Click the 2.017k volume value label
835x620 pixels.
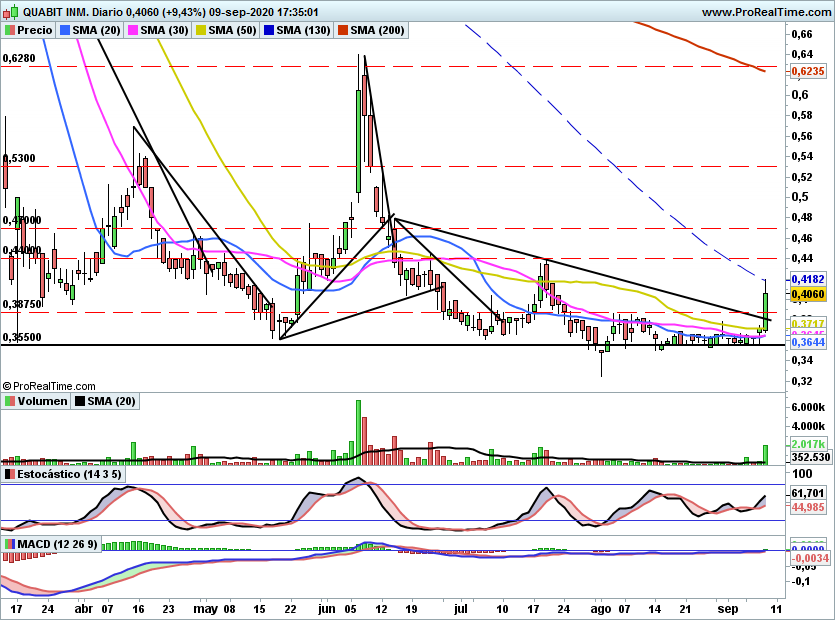[x=807, y=443]
